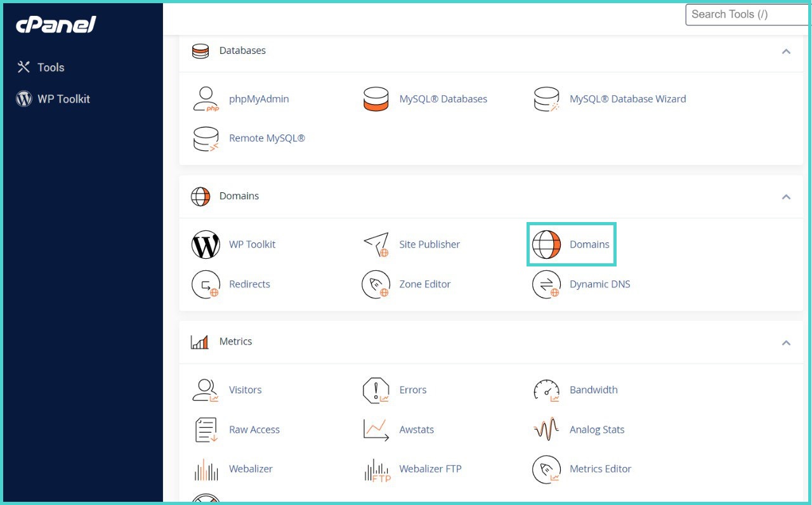Click the Databases section header icon
Image resolution: width=812 pixels, height=505 pixels.
coord(200,51)
